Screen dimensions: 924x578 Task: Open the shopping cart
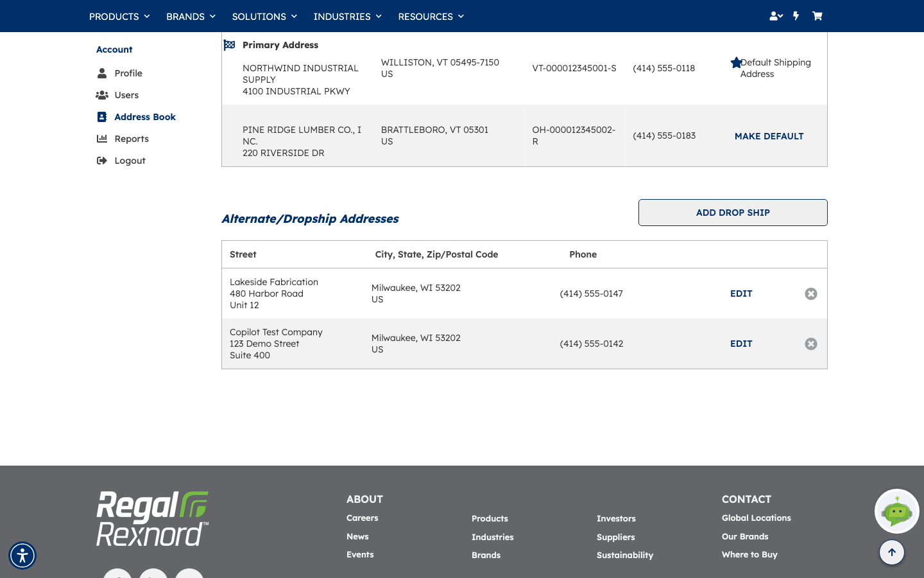(x=817, y=16)
